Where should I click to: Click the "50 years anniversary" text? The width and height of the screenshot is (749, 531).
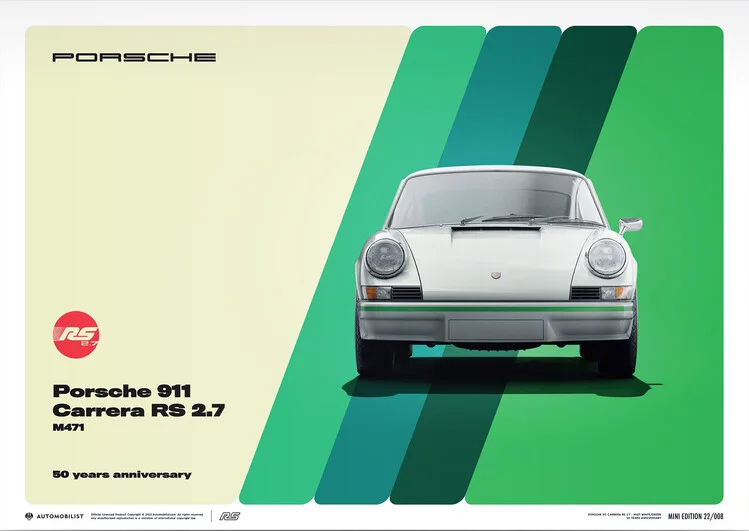click(121, 474)
